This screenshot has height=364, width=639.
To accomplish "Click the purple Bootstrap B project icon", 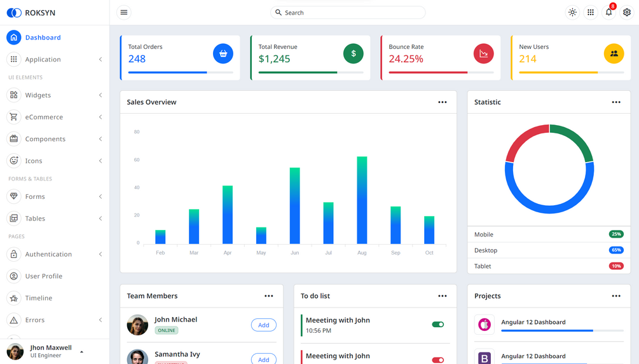I will coord(484,357).
